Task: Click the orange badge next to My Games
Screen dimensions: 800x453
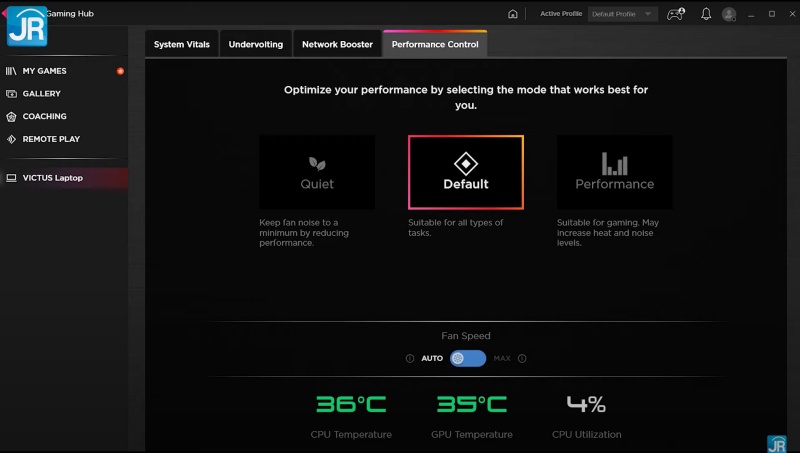Action: click(120, 71)
